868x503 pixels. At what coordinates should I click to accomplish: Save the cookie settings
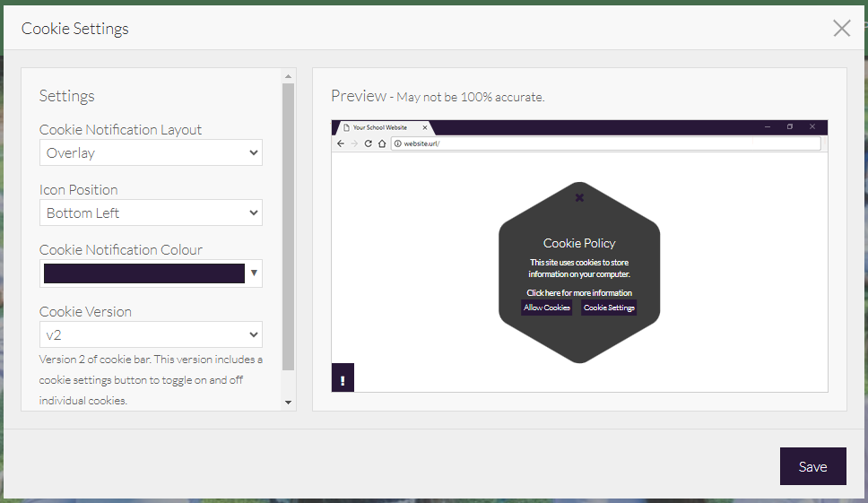[x=812, y=466]
